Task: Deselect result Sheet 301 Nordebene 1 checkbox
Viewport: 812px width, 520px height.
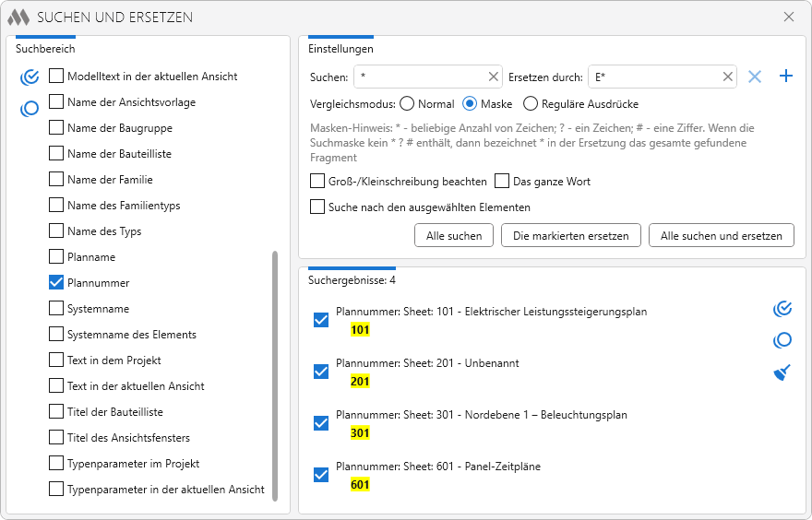Action: (x=321, y=423)
